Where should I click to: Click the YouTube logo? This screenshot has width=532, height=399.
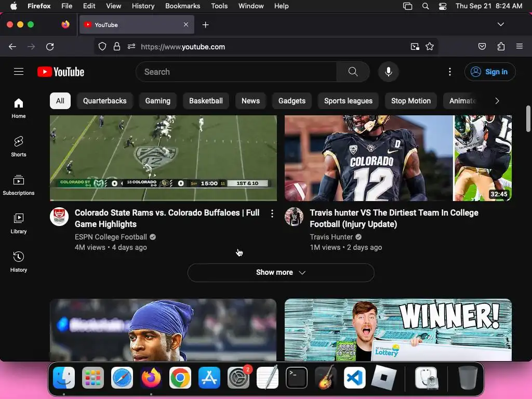(x=61, y=72)
